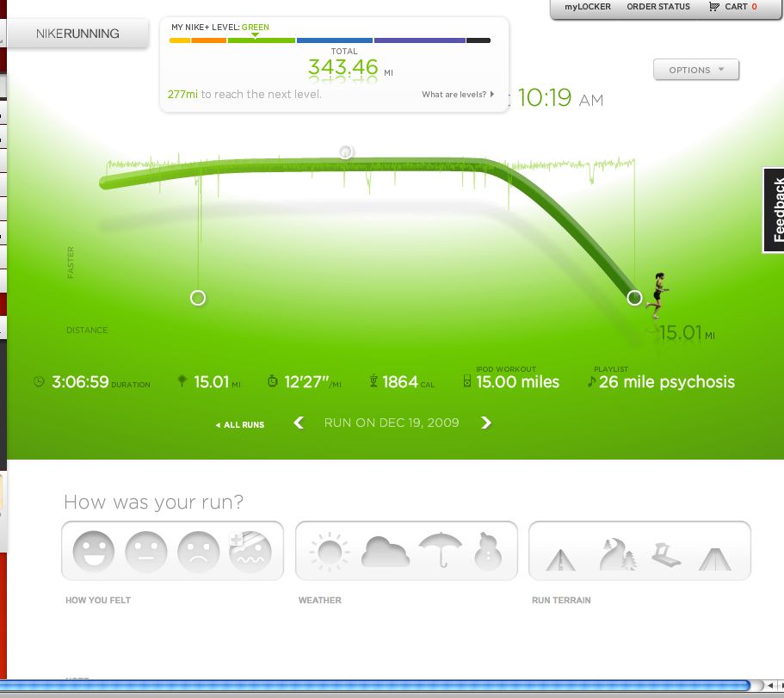Select the sad frowning face icon
Image resolution: width=784 pixels, height=698 pixels.
click(198, 552)
